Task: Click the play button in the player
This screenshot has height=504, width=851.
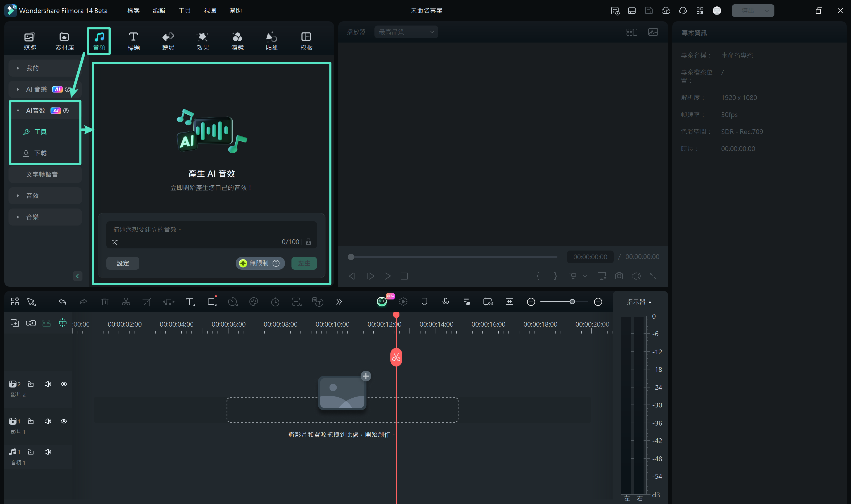Action: pyautogui.click(x=387, y=276)
